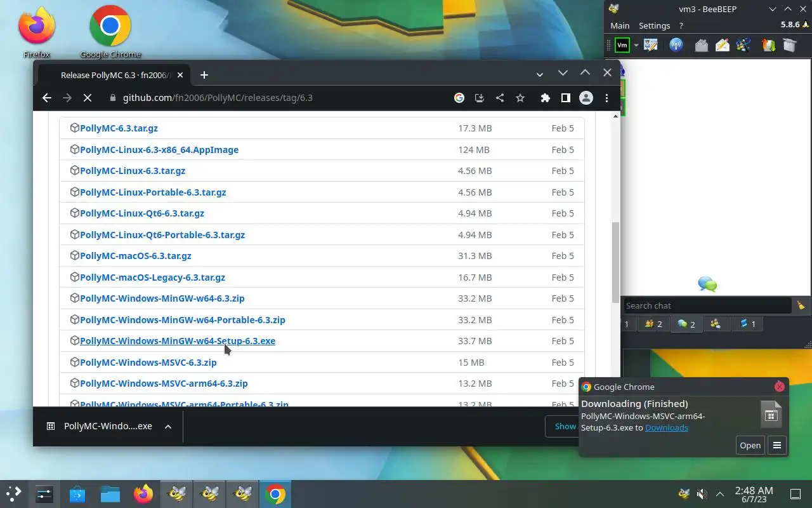Open Firefox from the taskbar
This screenshot has width=812, height=508.
point(143,494)
